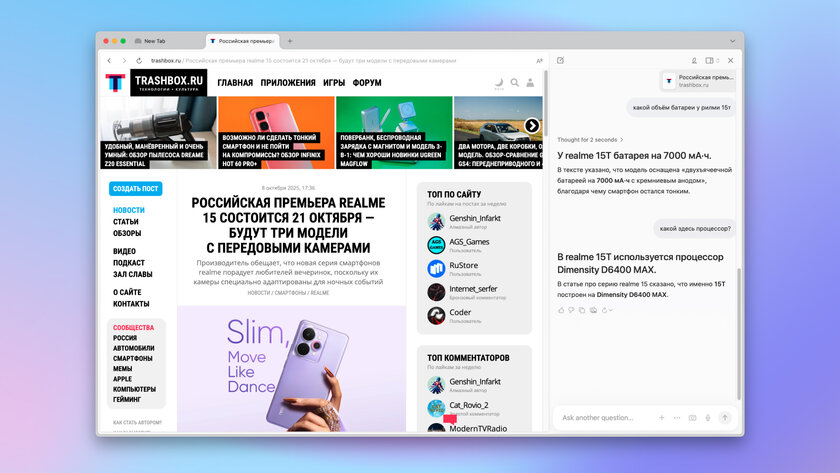Open the МЕМЫ community link
The height and width of the screenshot is (473, 840).
[x=122, y=369]
